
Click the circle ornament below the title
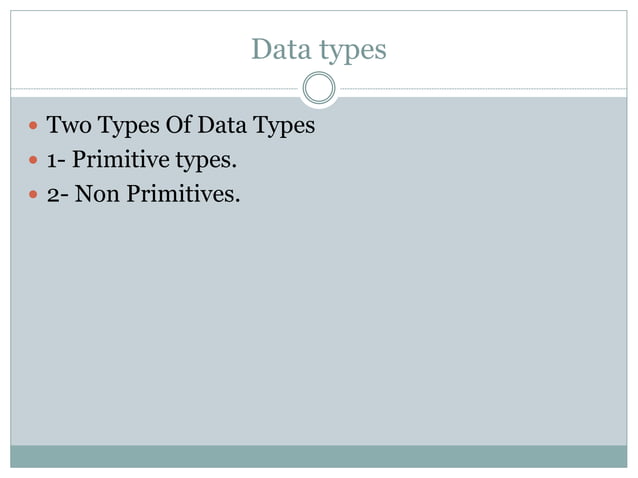319,89
